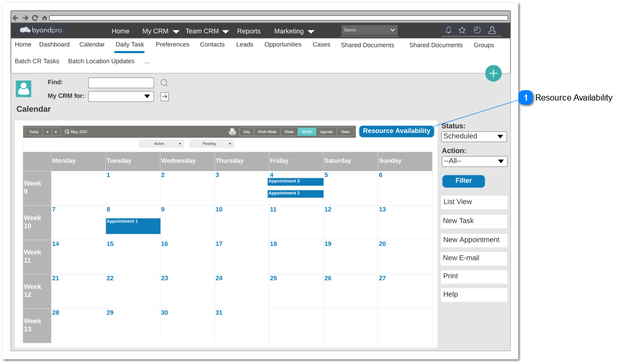Open the clock history icon
This screenshot has width=621, height=364.
pos(477,30)
